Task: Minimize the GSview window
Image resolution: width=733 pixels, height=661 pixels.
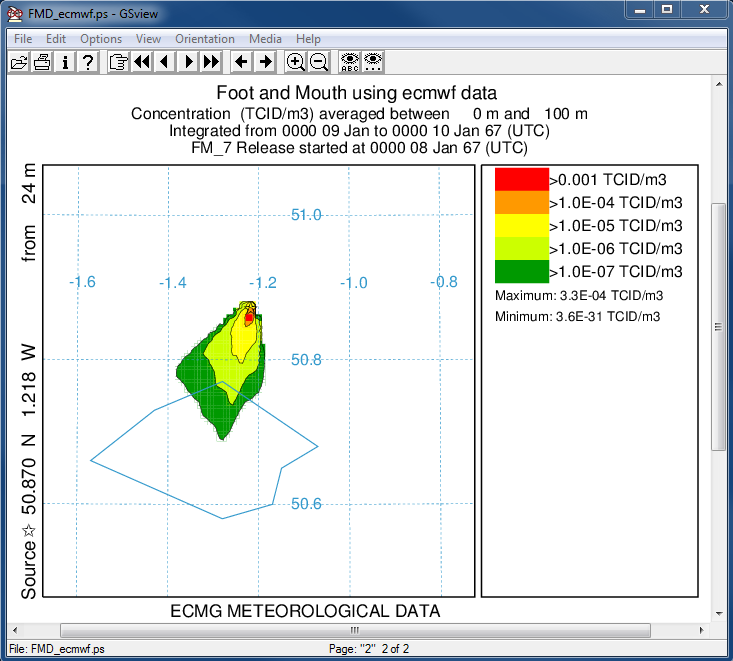Action: tap(640, 10)
